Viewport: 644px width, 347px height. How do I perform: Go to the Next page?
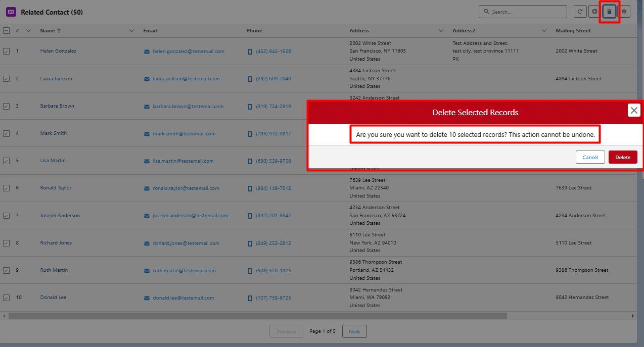click(354, 331)
